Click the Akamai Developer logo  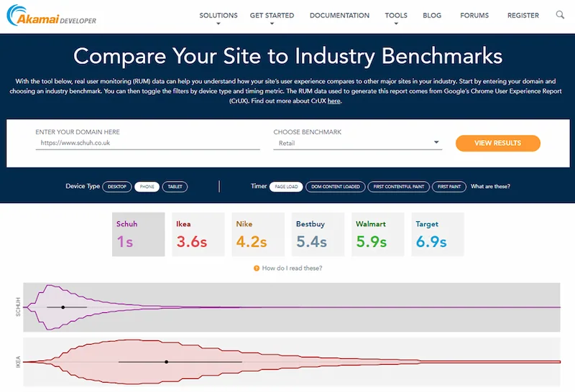51,15
